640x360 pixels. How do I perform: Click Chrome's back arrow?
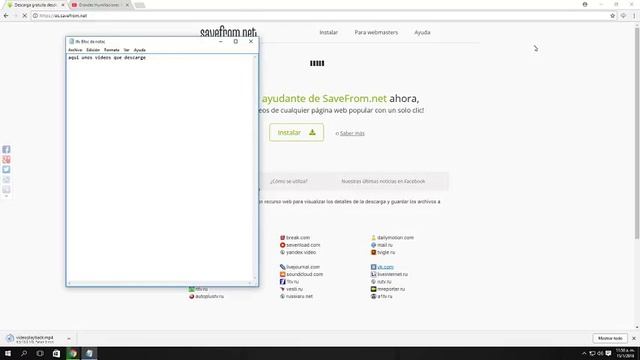click(x=6, y=16)
